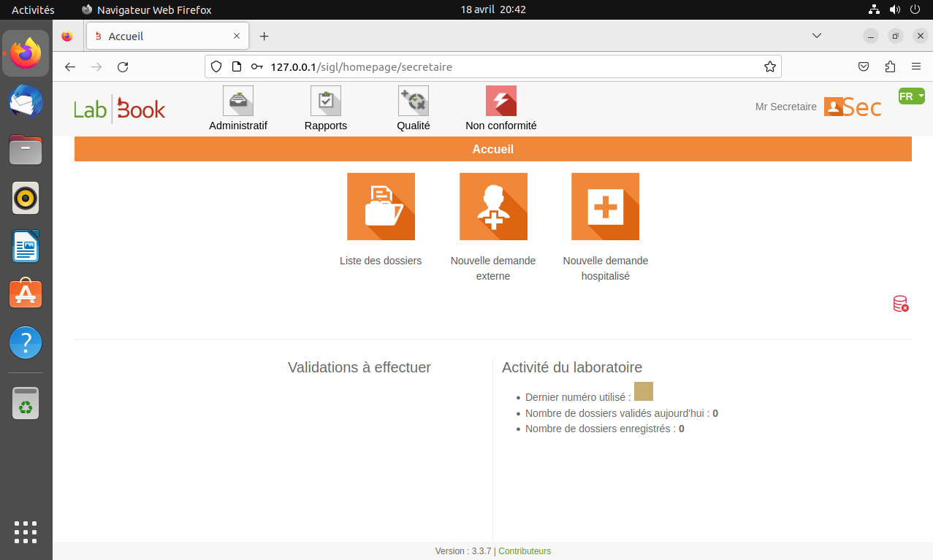Start a Nouvelle demande externe

(x=493, y=206)
